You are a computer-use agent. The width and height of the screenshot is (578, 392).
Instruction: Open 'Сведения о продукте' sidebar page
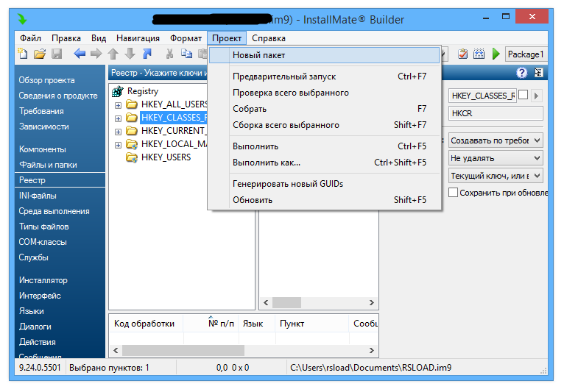(58, 96)
